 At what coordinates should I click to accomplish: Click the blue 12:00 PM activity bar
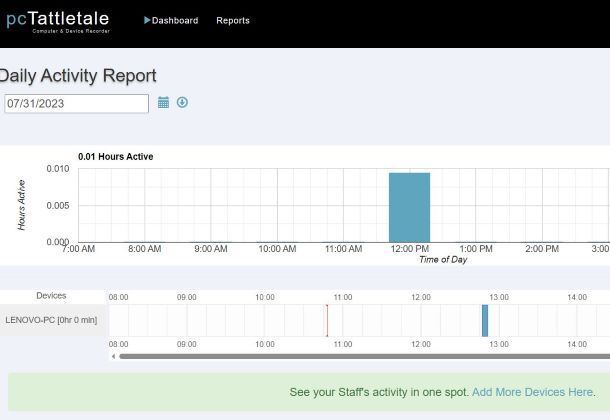409,207
